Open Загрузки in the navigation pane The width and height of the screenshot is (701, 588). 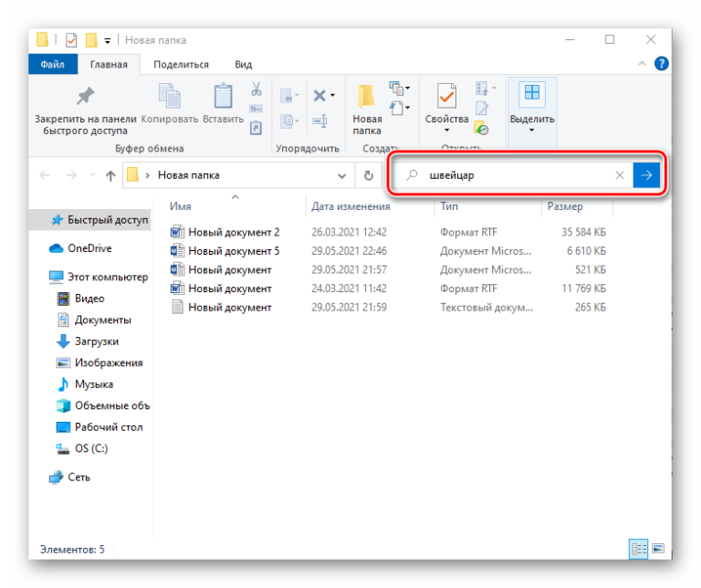(x=96, y=341)
